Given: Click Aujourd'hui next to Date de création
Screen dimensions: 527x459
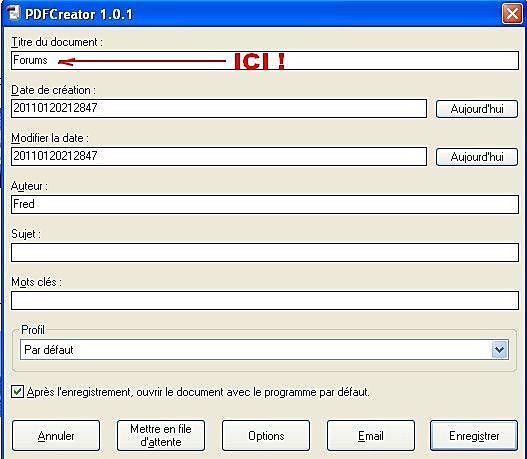Looking at the screenshot, I should [x=477, y=109].
